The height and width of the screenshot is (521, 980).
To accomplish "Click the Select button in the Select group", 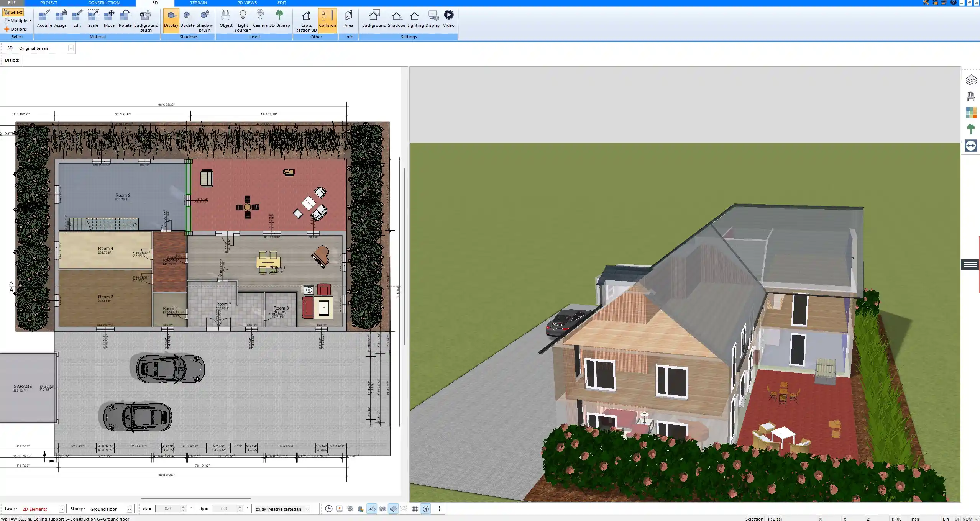I will pyautogui.click(x=13, y=12).
